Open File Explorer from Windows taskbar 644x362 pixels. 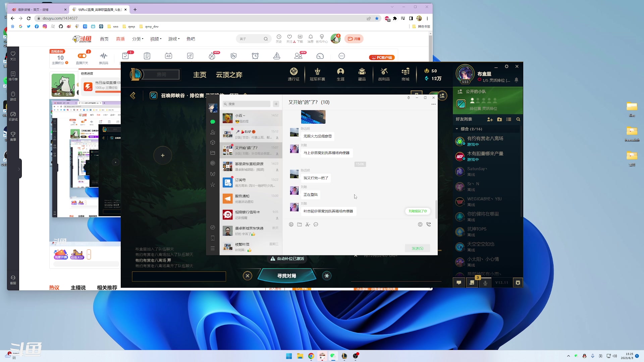[x=300, y=356]
